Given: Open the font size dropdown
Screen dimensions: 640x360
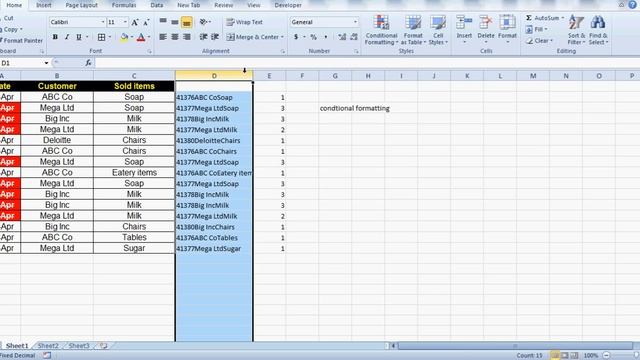Looking at the screenshot, I should tap(125, 22).
